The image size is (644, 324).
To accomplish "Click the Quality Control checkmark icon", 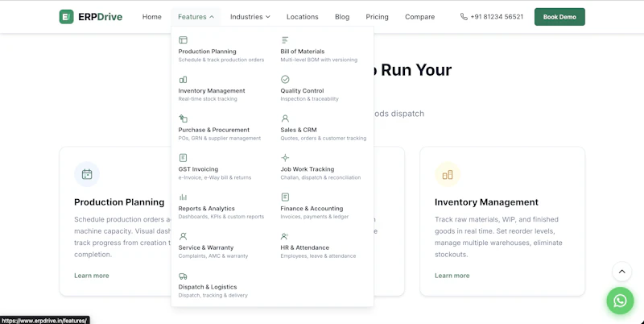I will (285, 79).
